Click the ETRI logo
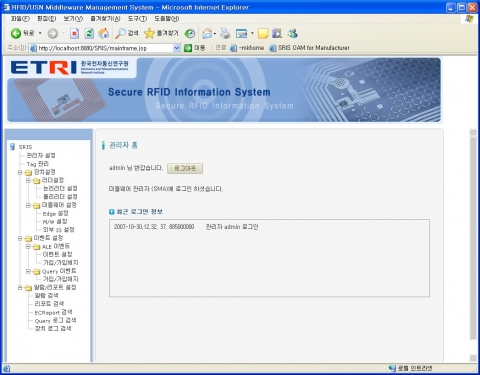The height and width of the screenshot is (375, 480). point(43,67)
